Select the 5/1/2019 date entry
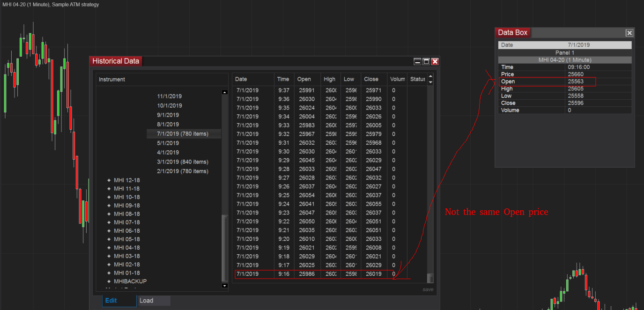Viewport: 644px width, 310px height. point(168,143)
